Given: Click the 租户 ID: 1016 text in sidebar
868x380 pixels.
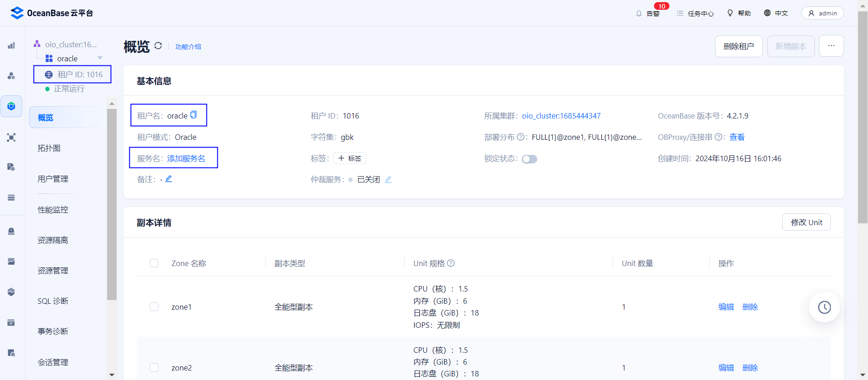Looking at the screenshot, I should (80, 74).
